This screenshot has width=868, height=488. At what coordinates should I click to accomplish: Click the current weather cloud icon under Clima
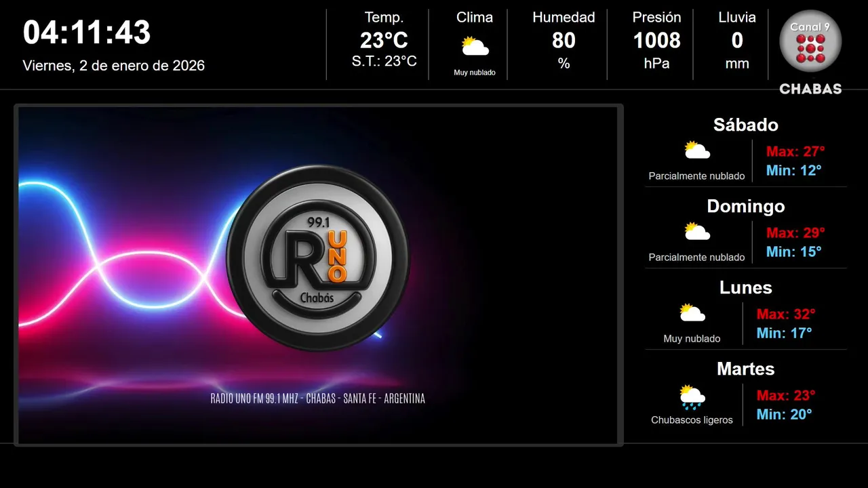click(x=475, y=47)
